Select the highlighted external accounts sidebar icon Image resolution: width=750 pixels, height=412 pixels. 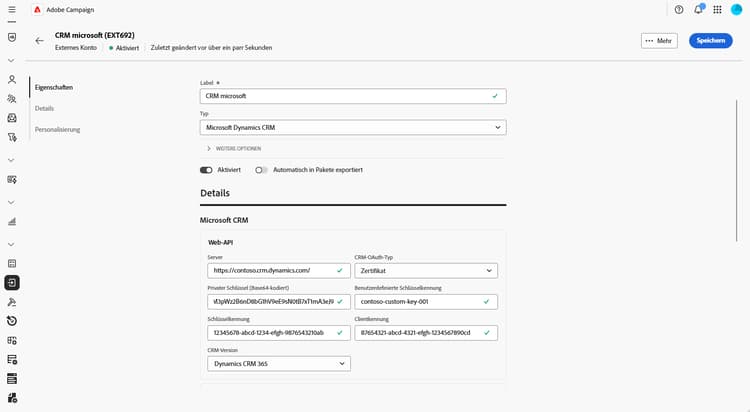12,283
